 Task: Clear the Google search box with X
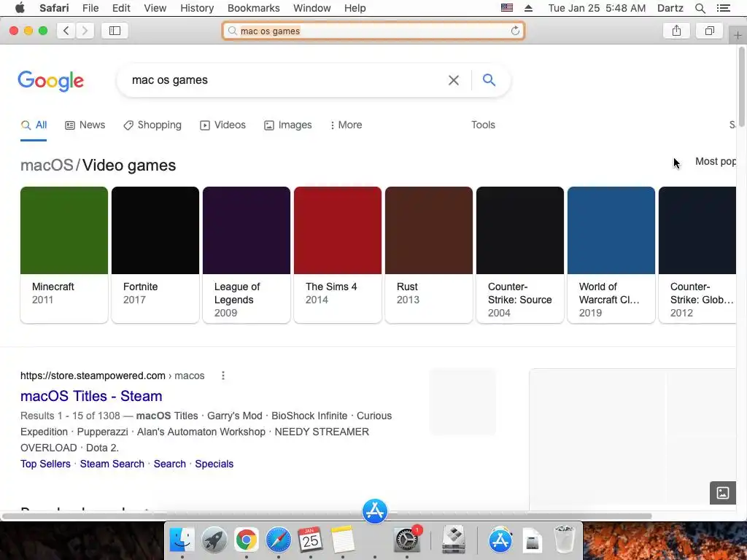point(454,80)
